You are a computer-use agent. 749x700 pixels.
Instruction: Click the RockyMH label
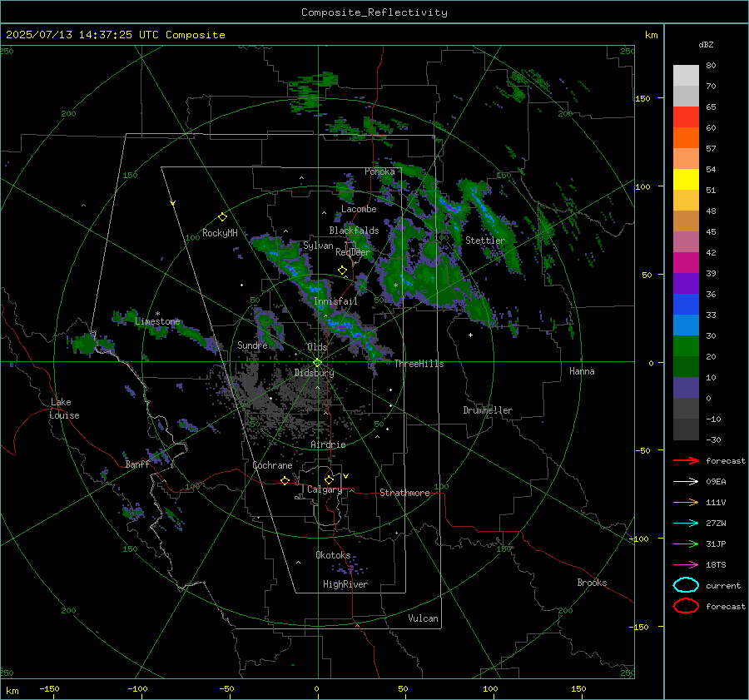coord(220,233)
